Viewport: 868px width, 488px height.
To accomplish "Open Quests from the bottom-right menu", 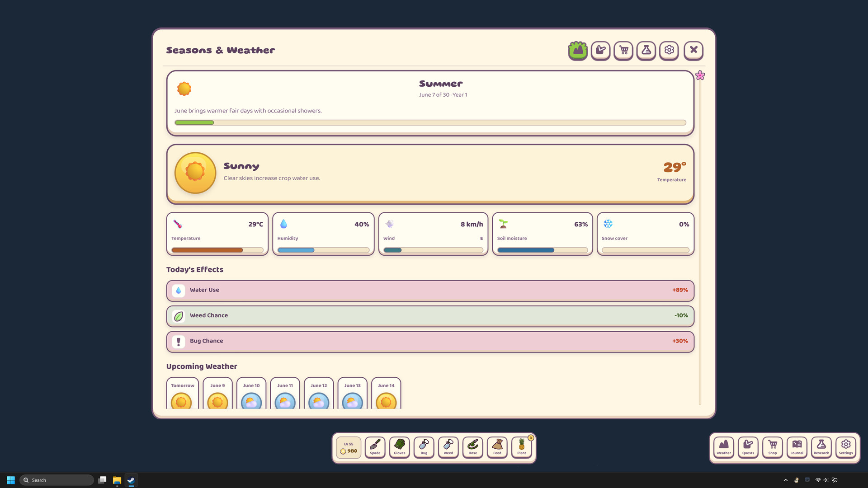I will click(748, 447).
